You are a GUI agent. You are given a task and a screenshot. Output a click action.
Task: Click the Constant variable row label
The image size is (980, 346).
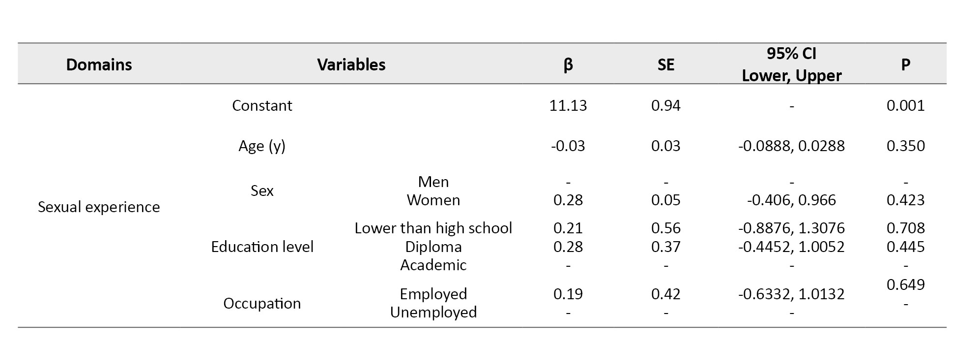coord(262,105)
